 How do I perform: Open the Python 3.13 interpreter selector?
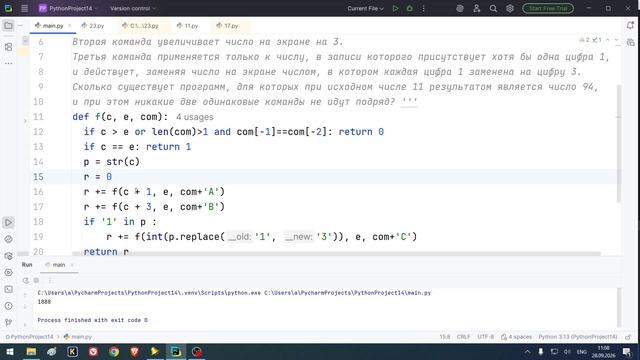578,337
